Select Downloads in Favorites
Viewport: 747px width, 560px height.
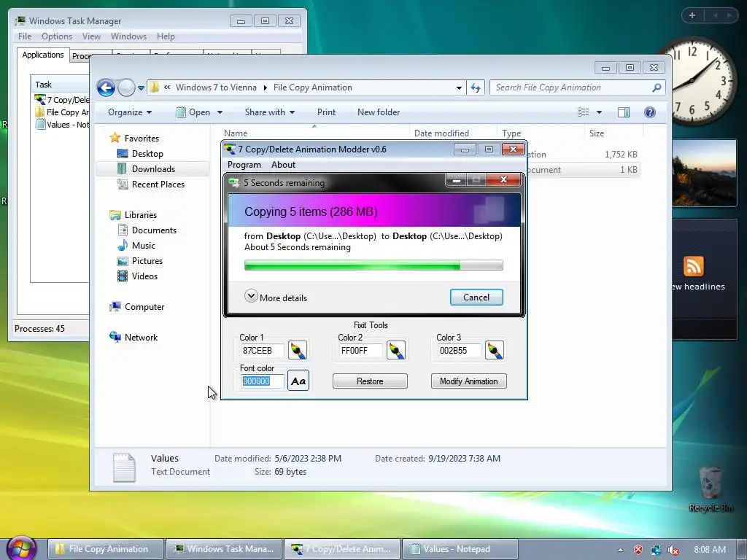(153, 169)
